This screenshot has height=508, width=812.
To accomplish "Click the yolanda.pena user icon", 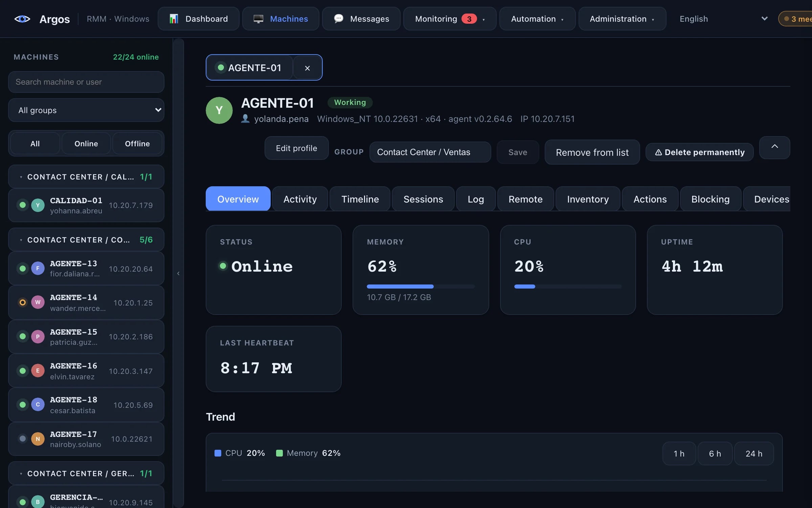I will 245,119.
